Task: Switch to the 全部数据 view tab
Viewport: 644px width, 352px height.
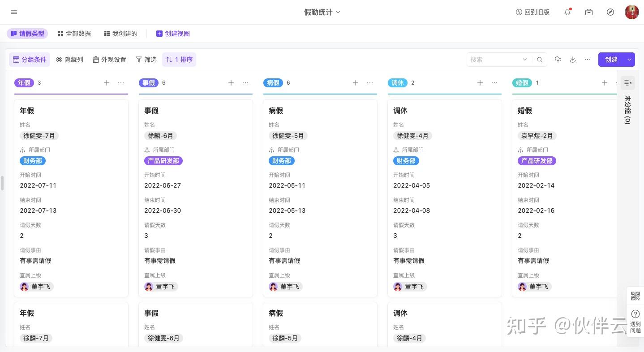Action: (x=74, y=34)
